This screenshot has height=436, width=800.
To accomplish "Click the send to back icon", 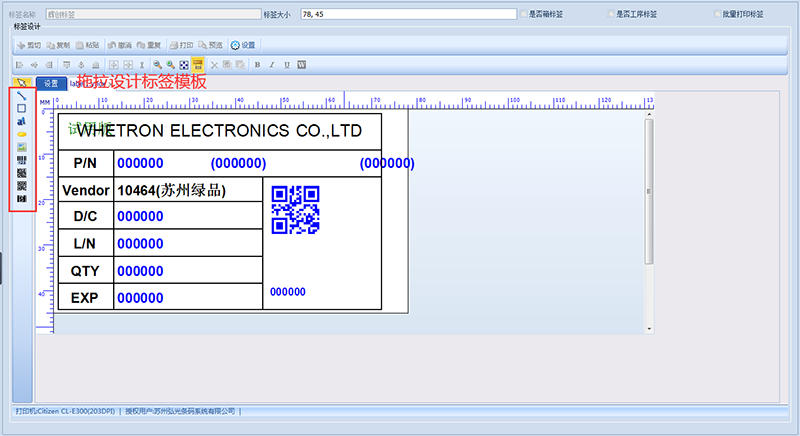I will click(x=240, y=65).
